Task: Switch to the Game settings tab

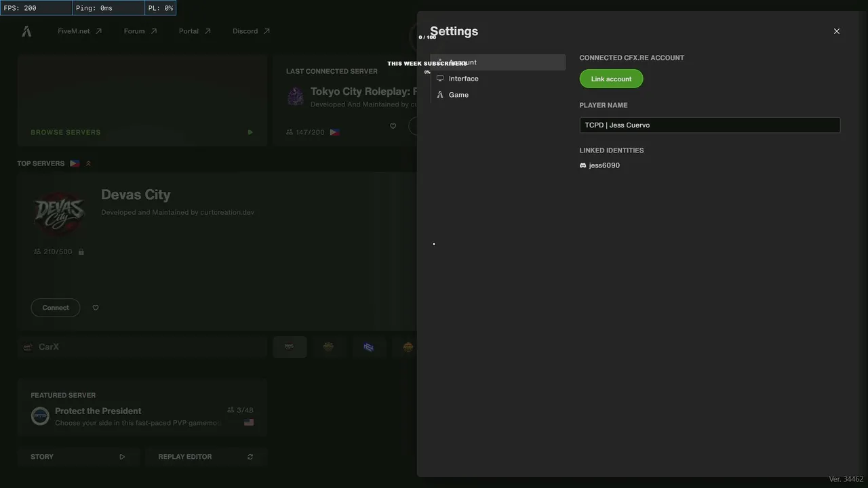Action: coord(498,95)
